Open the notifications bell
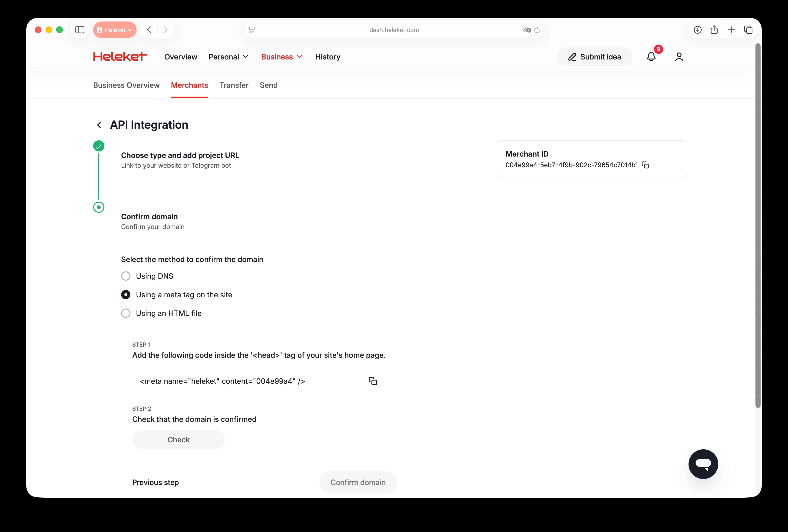Image resolution: width=788 pixels, height=532 pixels. tap(651, 57)
